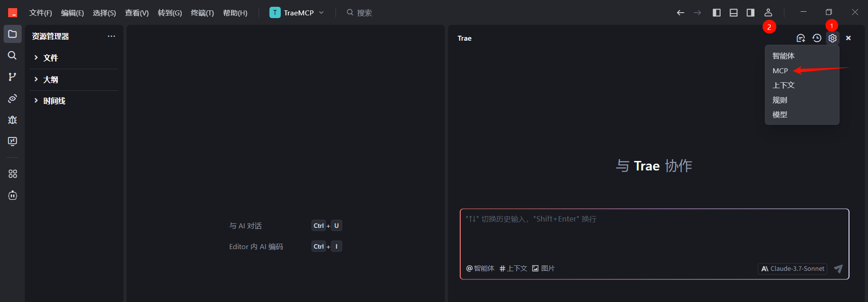Viewport: 868px width, 302px height.
Task: Click the 与 AI 对话 shortcut hint
Action: [x=245, y=226]
